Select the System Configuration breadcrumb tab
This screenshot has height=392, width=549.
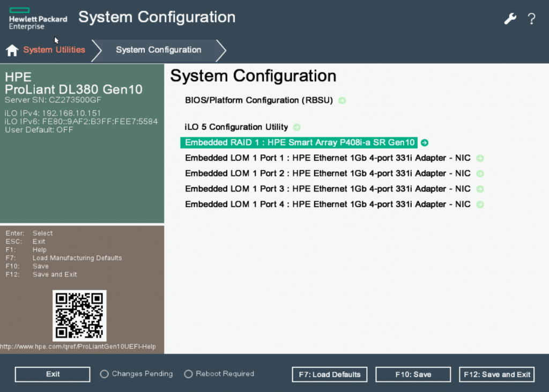coord(158,50)
